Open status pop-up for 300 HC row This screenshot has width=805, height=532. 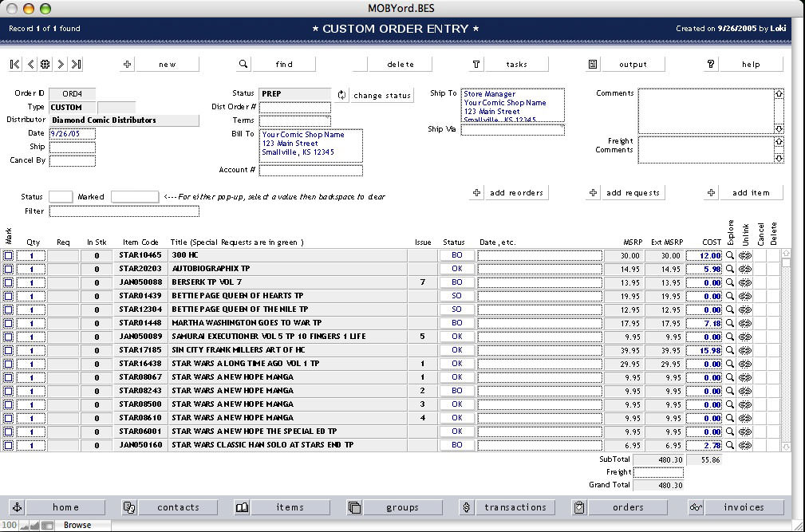coord(457,255)
